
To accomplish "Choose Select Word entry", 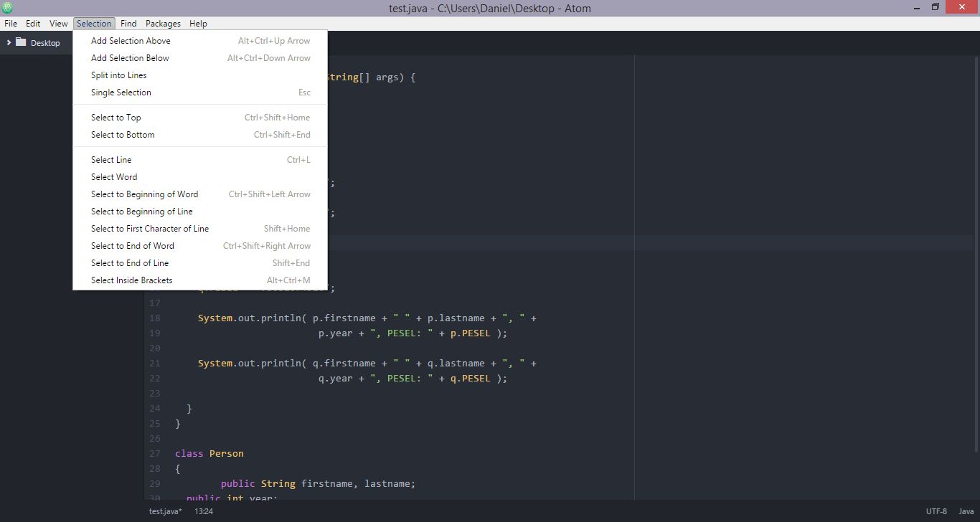I will pos(200,177).
